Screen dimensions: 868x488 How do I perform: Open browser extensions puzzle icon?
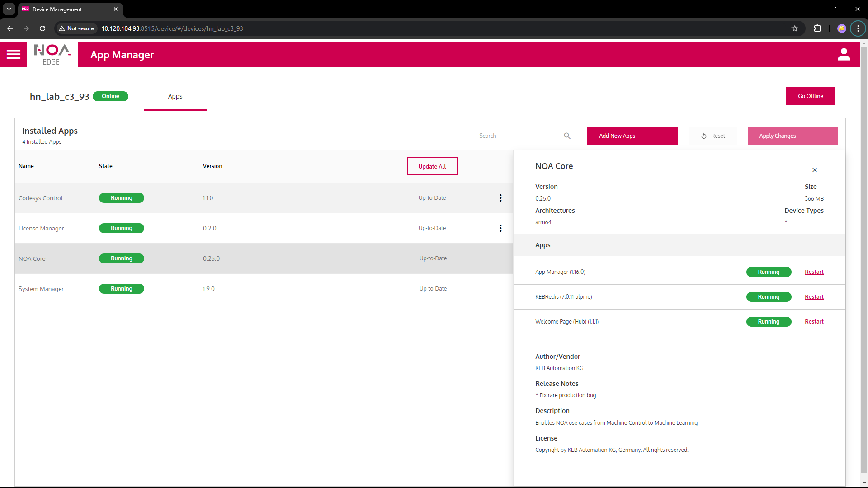point(817,28)
